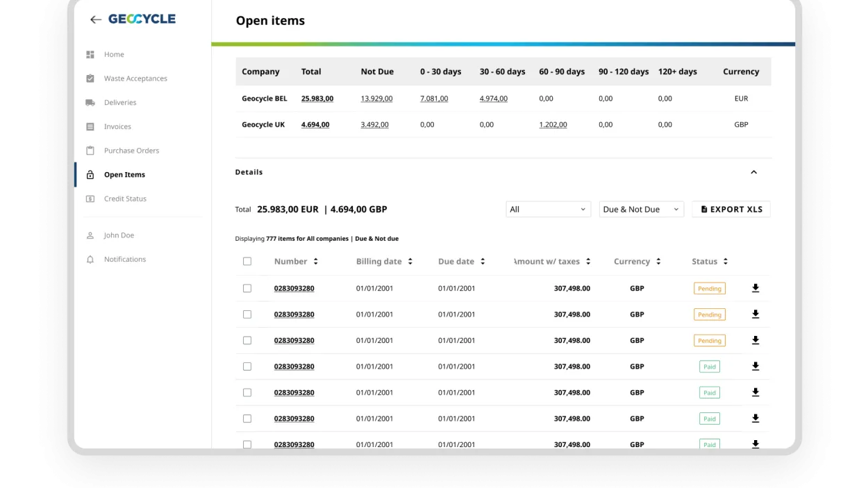Viewport: 868px width, 488px height.
Task: Open Geocycle BEL total 25.983,00 link
Action: tap(317, 99)
